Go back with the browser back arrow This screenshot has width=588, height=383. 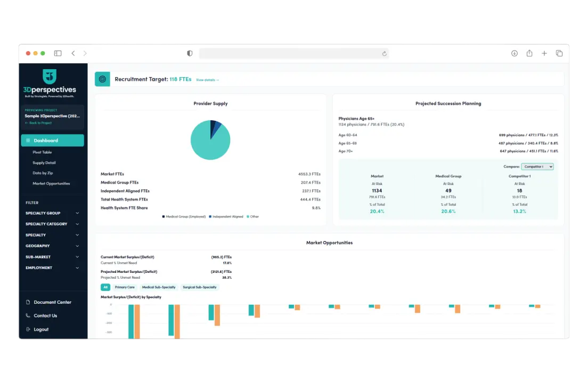tap(73, 53)
